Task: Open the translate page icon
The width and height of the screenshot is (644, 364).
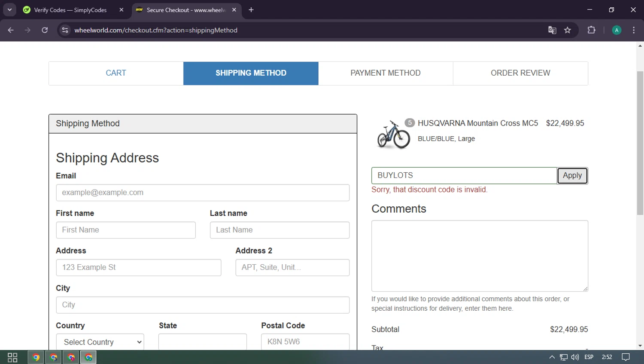Action: tap(552, 30)
